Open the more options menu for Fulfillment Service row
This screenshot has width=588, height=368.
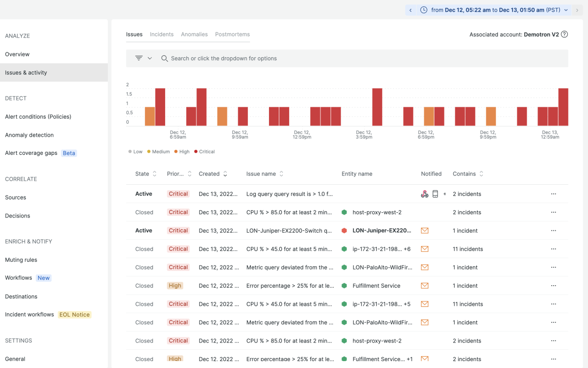point(553,286)
